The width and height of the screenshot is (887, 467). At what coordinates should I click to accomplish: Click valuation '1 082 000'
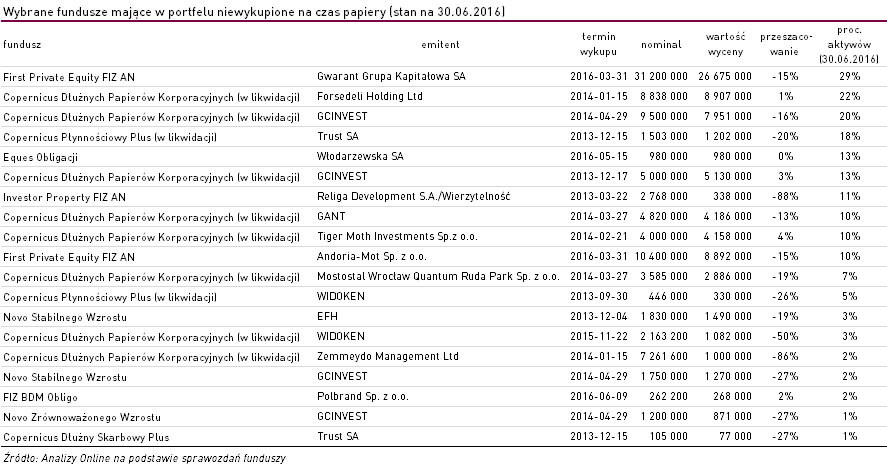(x=728, y=336)
